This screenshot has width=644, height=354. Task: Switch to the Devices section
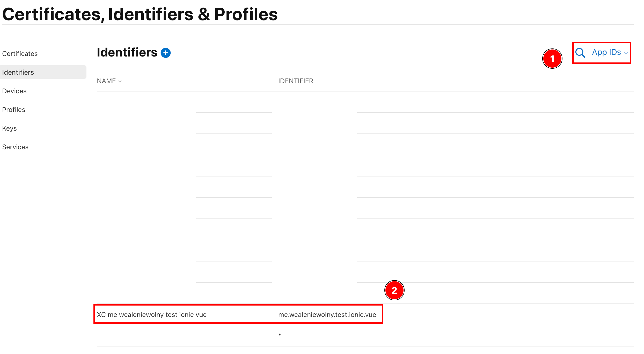(x=14, y=91)
